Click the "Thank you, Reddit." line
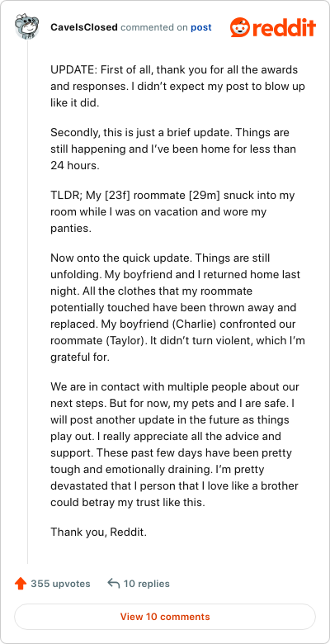The image size is (330, 644). [98, 533]
